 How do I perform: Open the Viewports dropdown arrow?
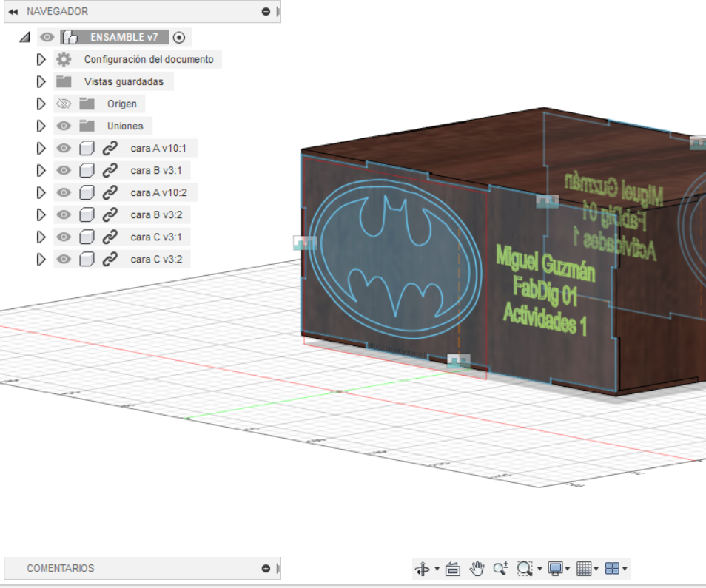[x=625, y=569]
